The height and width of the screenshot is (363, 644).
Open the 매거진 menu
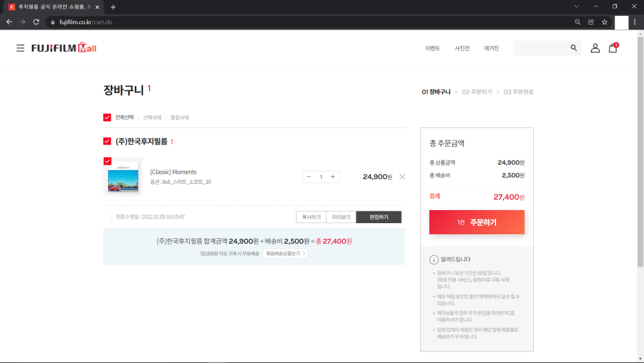pos(492,48)
